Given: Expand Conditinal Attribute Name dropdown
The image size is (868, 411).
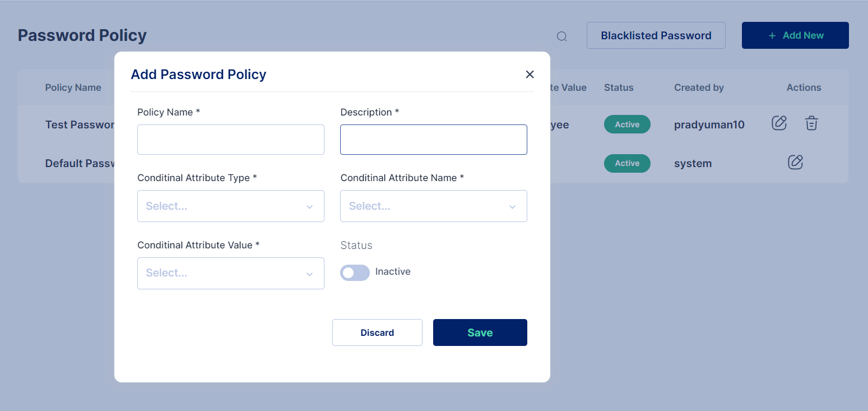Looking at the screenshot, I should click(433, 206).
